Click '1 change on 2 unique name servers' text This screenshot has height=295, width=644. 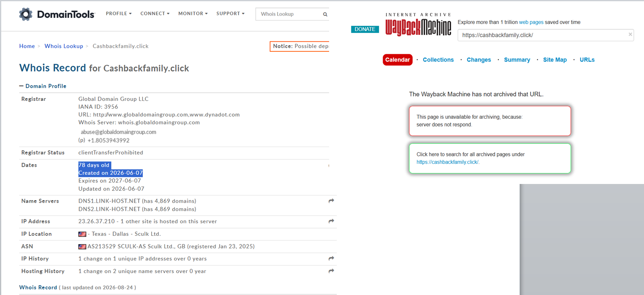point(142,271)
